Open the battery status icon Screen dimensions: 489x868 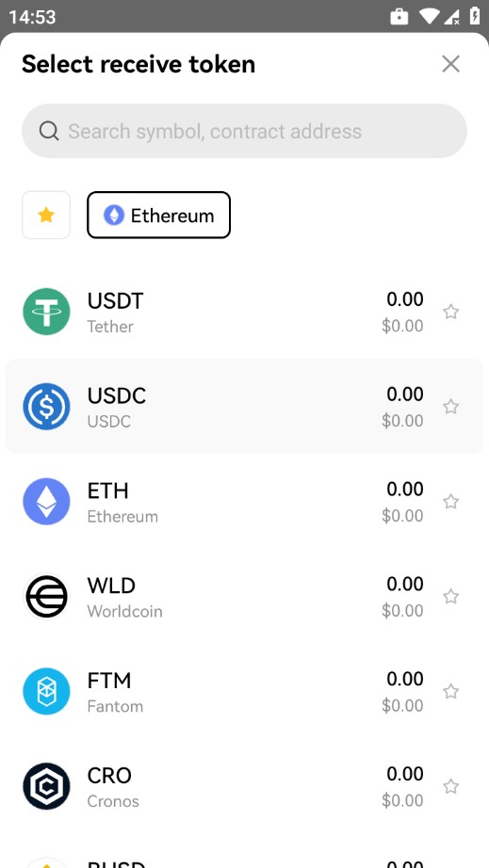pyautogui.click(x=475, y=15)
